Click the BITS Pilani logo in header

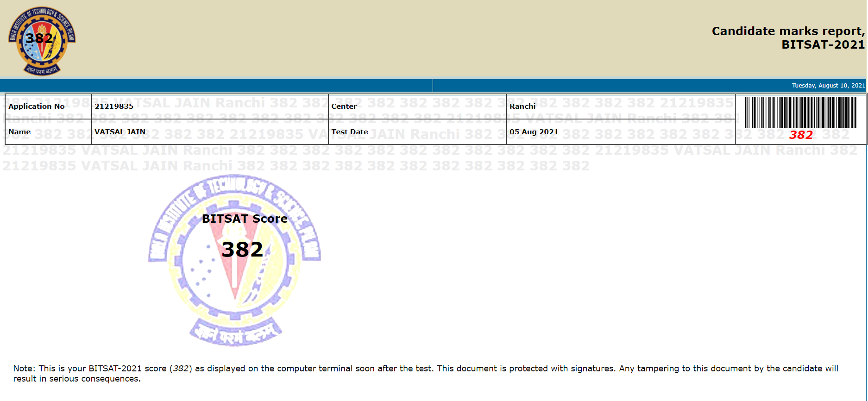click(42, 41)
